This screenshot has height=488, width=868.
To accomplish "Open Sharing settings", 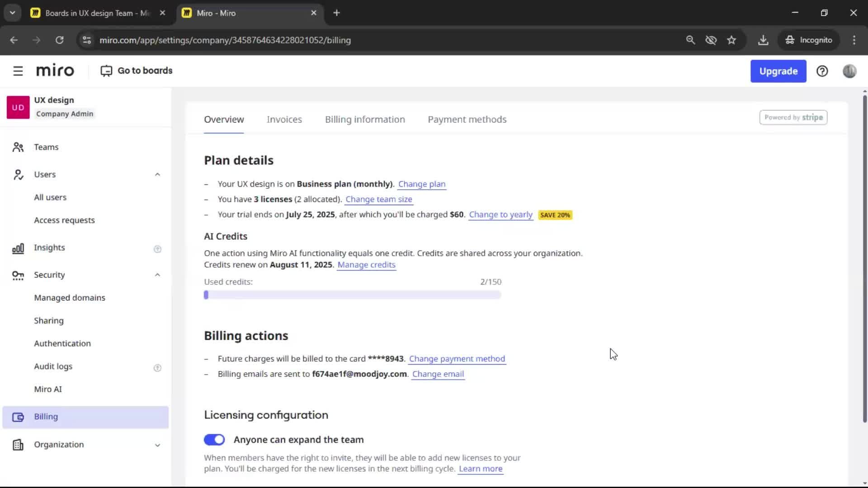I will 49,321.
